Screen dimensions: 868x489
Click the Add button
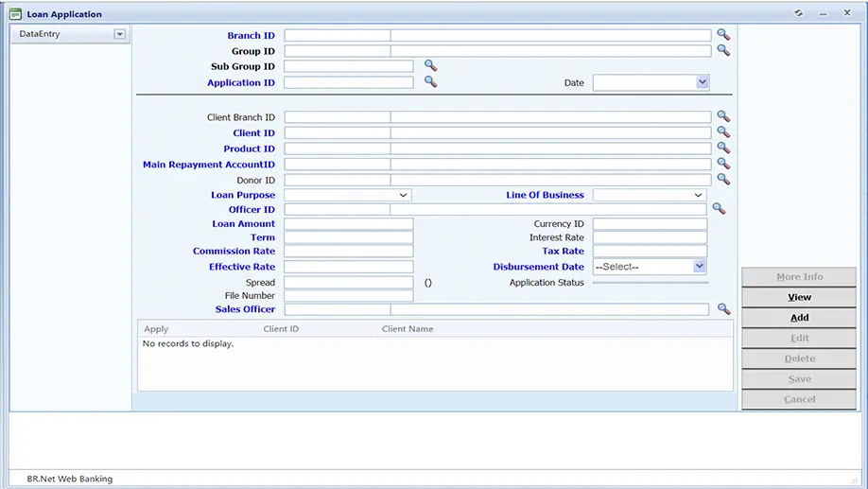pyautogui.click(x=799, y=317)
